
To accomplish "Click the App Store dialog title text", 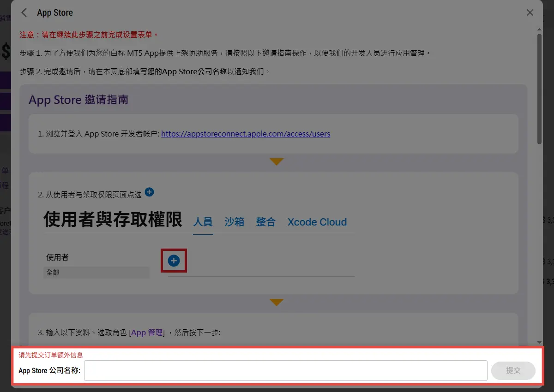I will (55, 12).
